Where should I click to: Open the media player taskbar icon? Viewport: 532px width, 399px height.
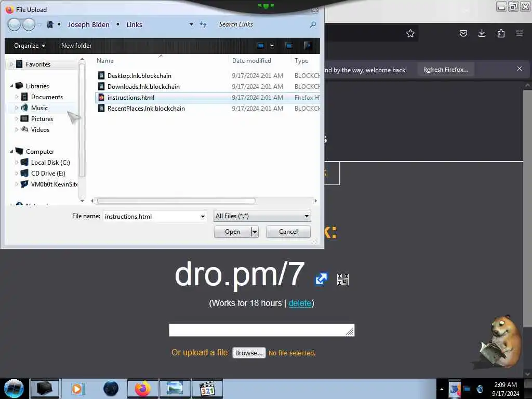pos(77,389)
